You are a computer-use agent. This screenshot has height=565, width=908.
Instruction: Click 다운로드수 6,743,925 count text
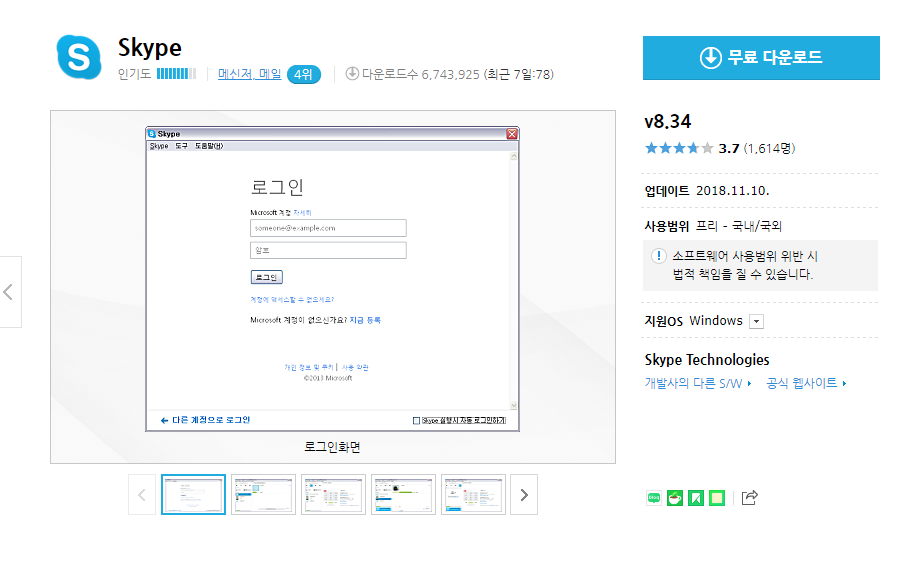(421, 74)
